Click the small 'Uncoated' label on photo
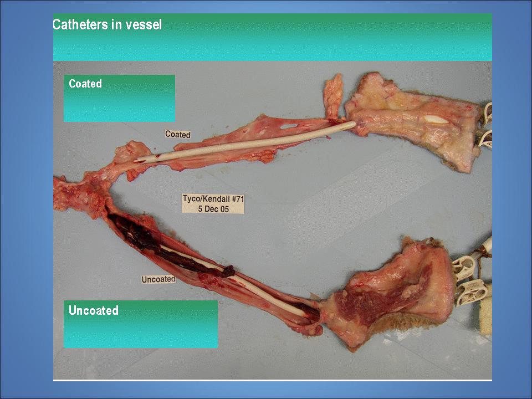Viewport: 532px width, 399px height. point(158,279)
